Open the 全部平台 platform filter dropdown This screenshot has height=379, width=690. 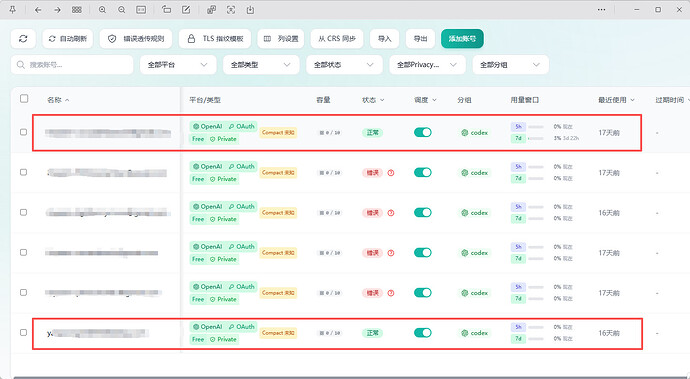click(x=178, y=65)
